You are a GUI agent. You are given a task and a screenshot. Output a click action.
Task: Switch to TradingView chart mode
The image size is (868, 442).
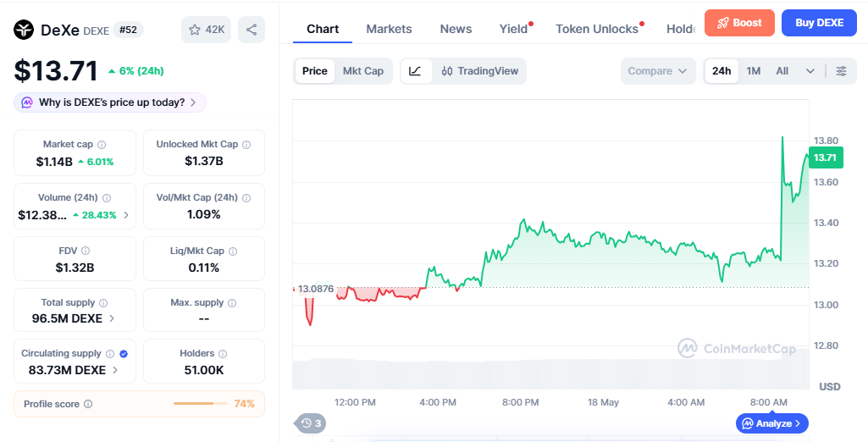point(479,71)
